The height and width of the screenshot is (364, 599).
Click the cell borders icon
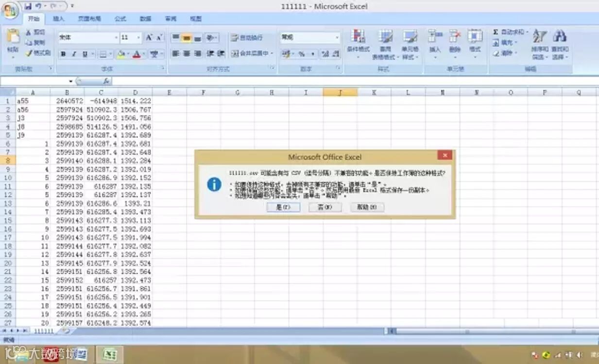103,54
